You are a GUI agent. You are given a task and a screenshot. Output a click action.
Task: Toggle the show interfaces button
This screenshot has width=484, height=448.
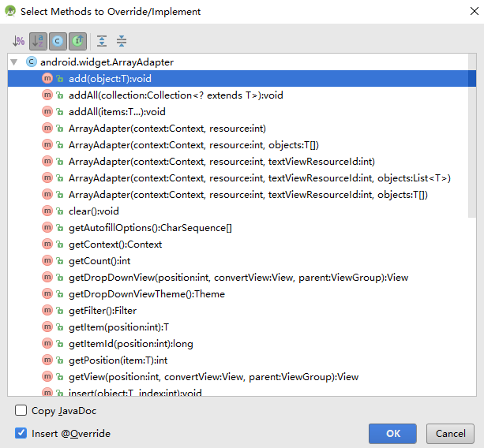click(x=77, y=41)
